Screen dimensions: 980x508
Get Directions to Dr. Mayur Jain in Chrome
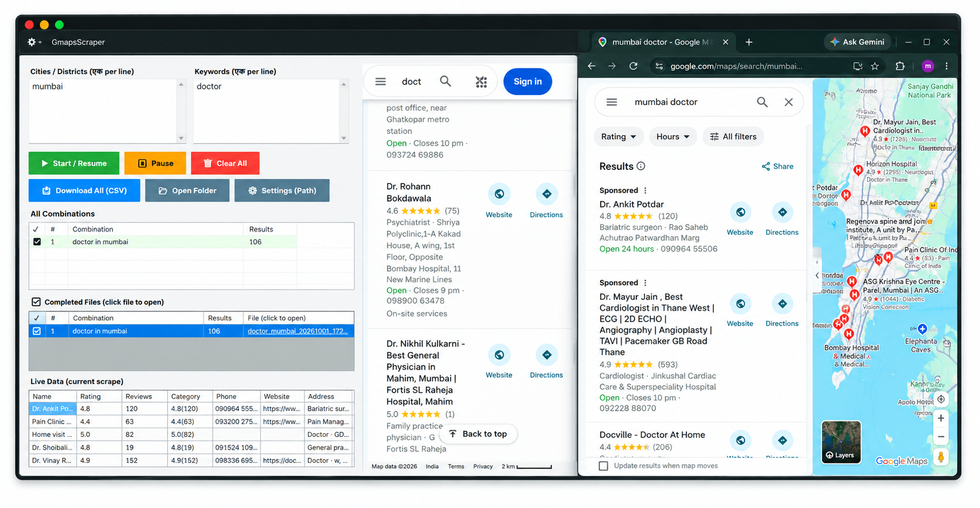click(782, 311)
